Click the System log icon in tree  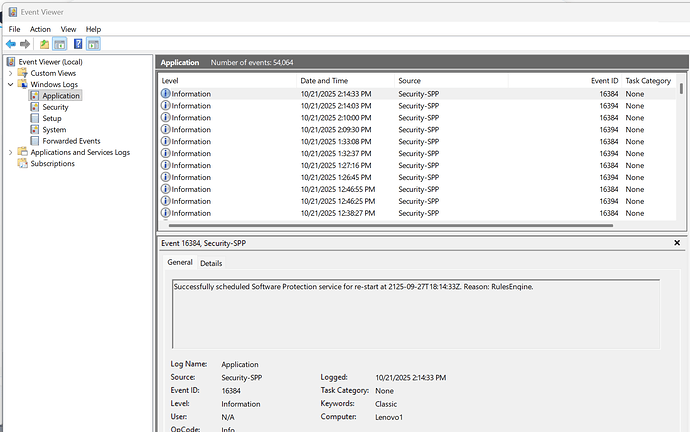pos(34,130)
